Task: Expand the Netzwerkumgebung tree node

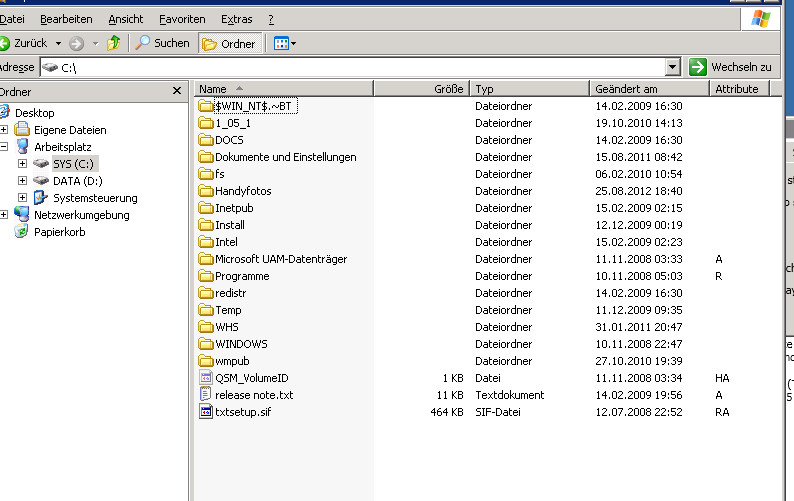Action: pyautogui.click(x=4, y=215)
